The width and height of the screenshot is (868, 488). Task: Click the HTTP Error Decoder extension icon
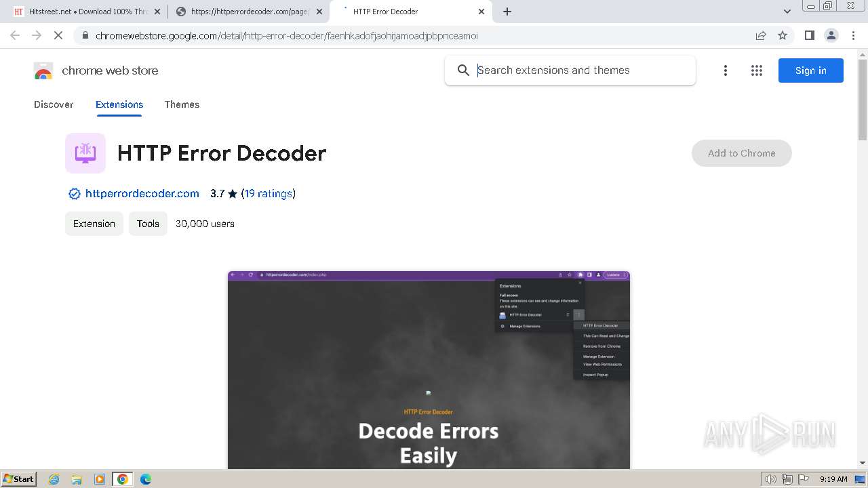pos(85,153)
